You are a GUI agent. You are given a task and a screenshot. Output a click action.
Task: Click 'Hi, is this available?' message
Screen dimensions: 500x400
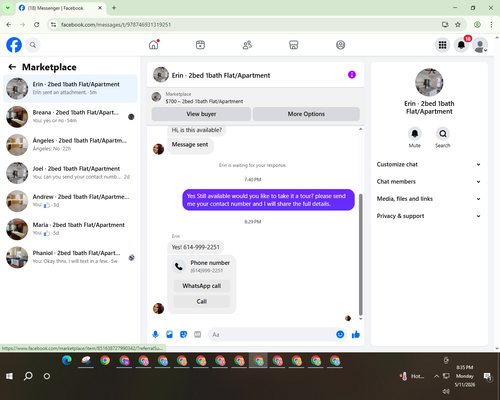click(x=196, y=130)
